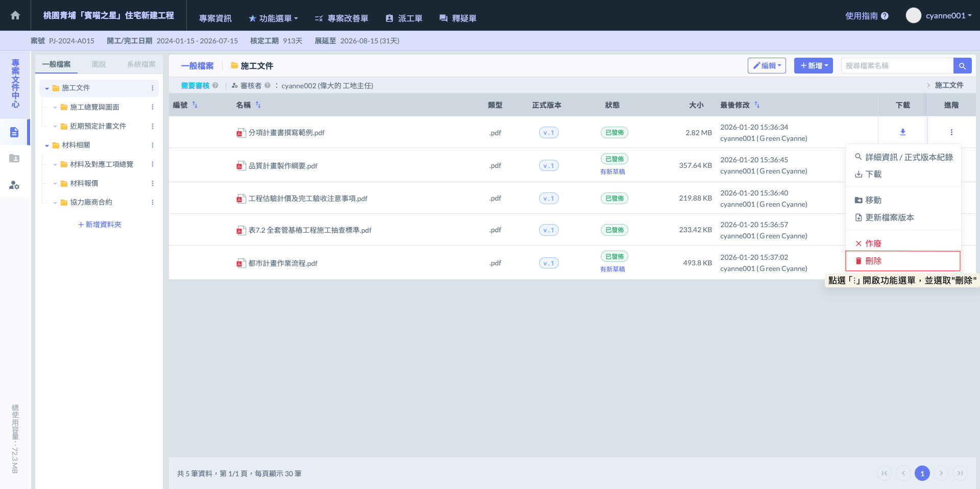Open the three-dot menu for 施工文件 folder
This screenshot has width=980, height=489.
coord(152,88)
